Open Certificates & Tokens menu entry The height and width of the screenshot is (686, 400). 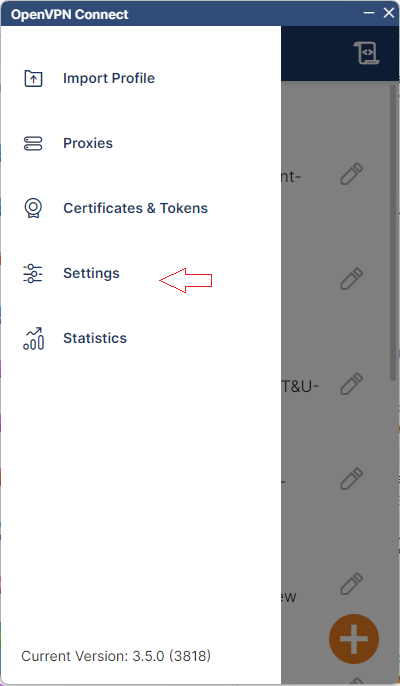[x=136, y=208]
